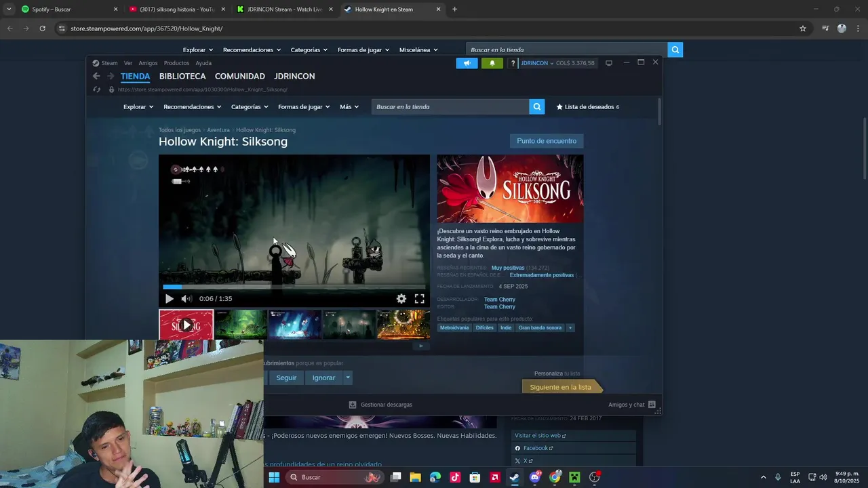Open COMUNIDAD tab in Steam

click(x=239, y=76)
